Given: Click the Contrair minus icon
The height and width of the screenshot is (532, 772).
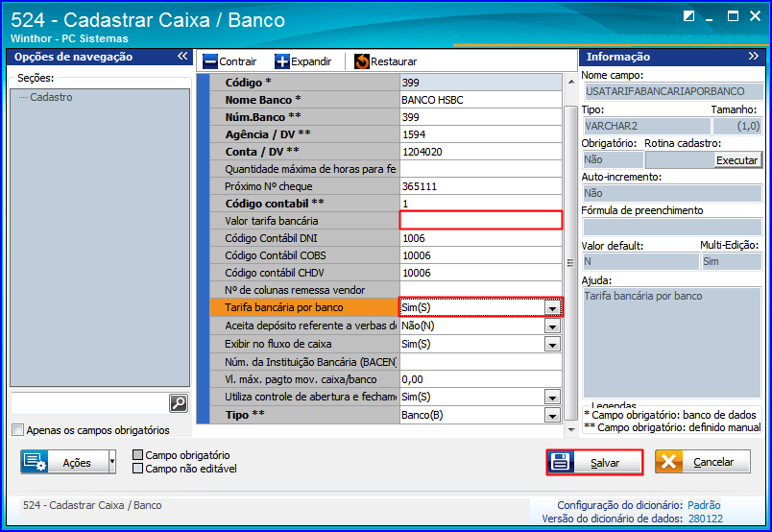Looking at the screenshot, I should 210,61.
